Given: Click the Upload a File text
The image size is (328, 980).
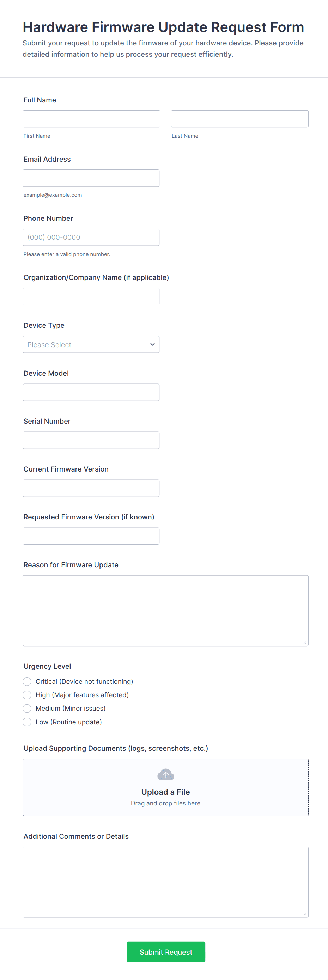Looking at the screenshot, I should click(165, 792).
